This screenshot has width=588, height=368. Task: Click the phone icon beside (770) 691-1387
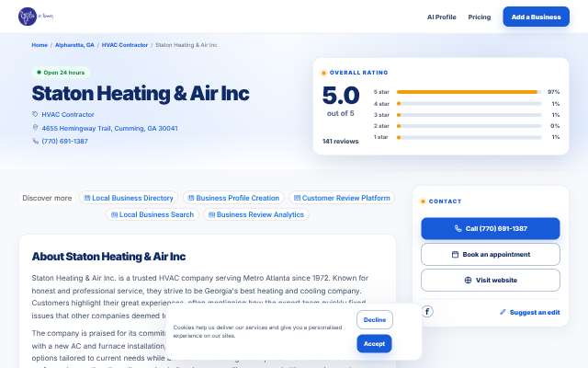tap(35, 141)
